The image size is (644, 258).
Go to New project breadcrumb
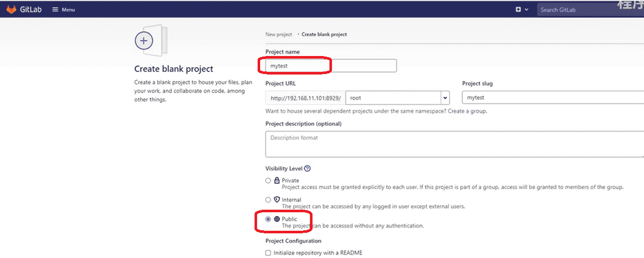(x=278, y=34)
